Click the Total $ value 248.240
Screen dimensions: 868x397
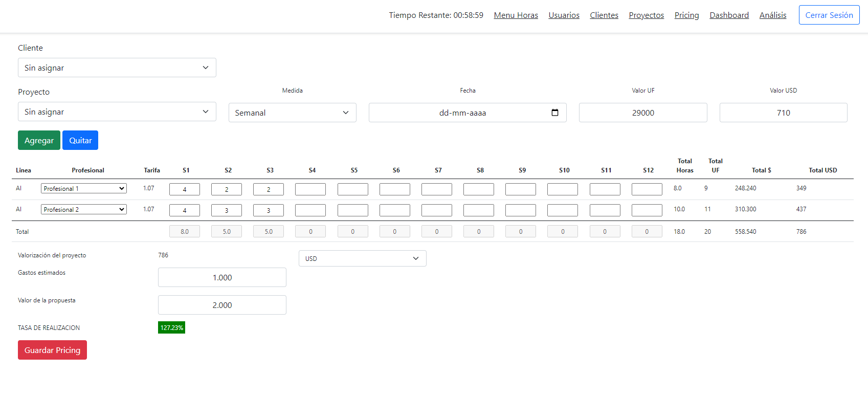746,188
